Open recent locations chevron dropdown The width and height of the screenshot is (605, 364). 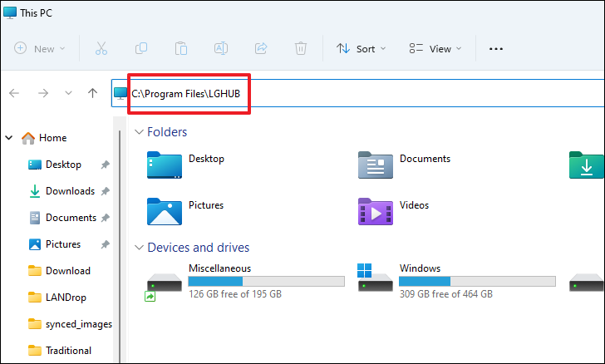tap(68, 93)
